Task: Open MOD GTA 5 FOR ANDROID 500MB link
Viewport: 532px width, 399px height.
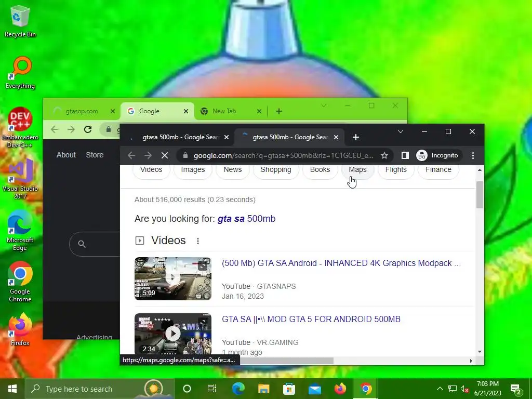Action: pyautogui.click(x=311, y=320)
